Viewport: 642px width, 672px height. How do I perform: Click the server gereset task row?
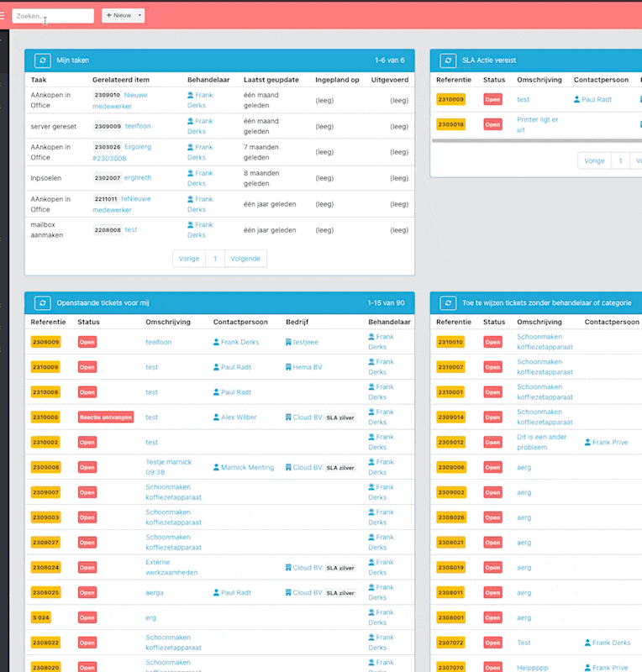click(219, 127)
